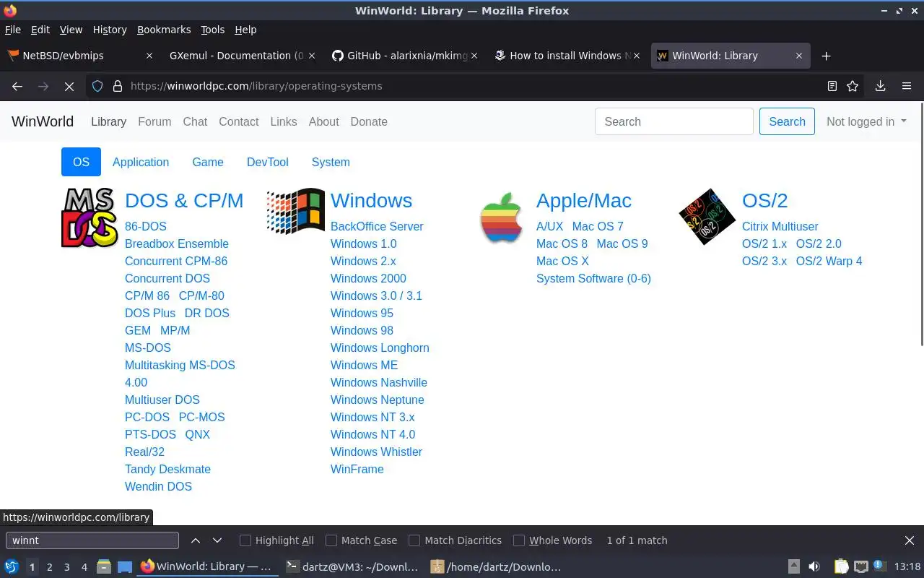Jump to next find match
The width and height of the screenshot is (924, 578).
217,540
